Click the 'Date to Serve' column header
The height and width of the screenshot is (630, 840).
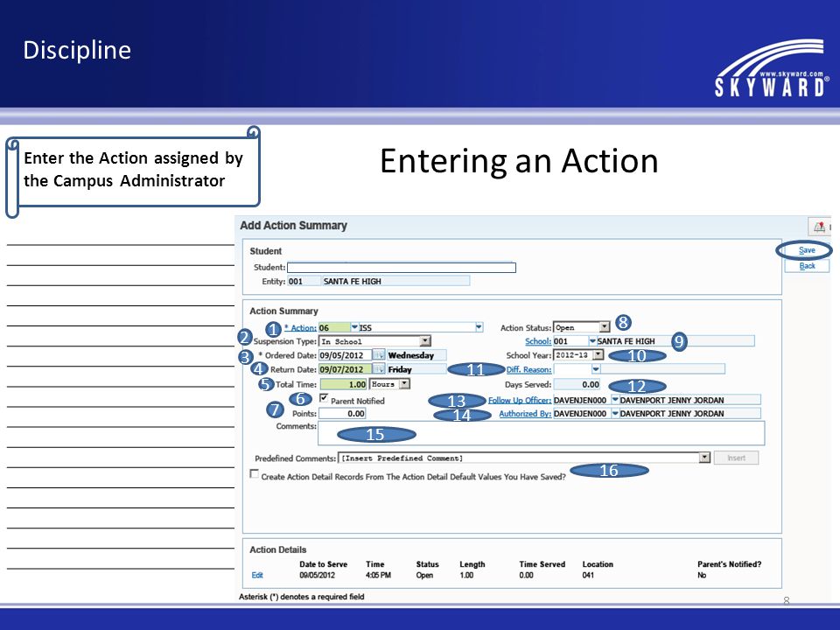pyautogui.click(x=324, y=564)
